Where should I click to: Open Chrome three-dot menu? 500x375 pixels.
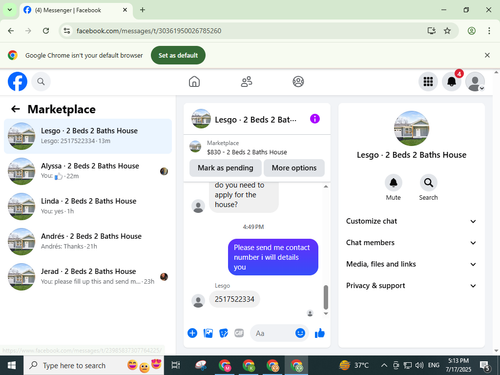pyautogui.click(x=489, y=31)
